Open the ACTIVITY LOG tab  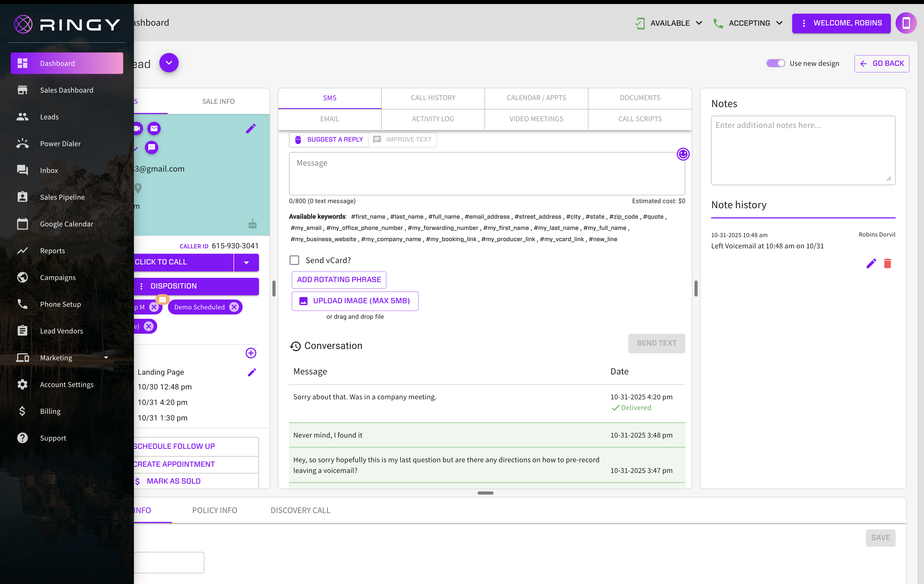click(433, 119)
